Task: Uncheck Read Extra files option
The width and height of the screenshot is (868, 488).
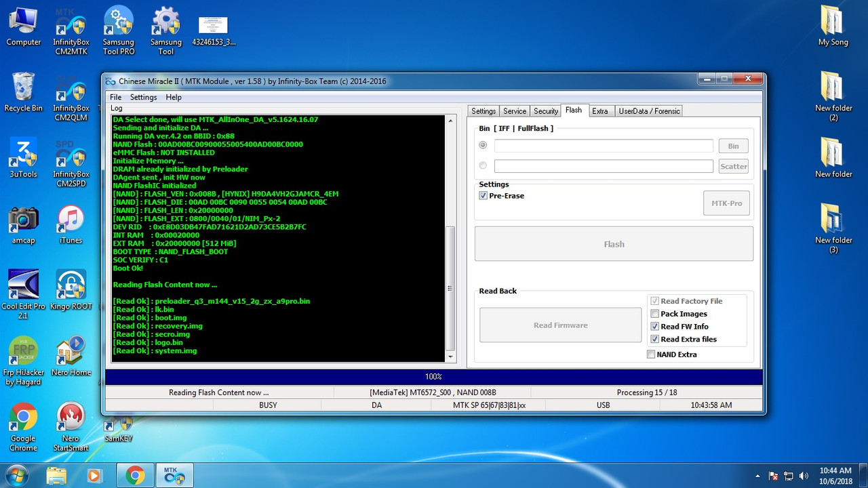Action: tap(654, 340)
